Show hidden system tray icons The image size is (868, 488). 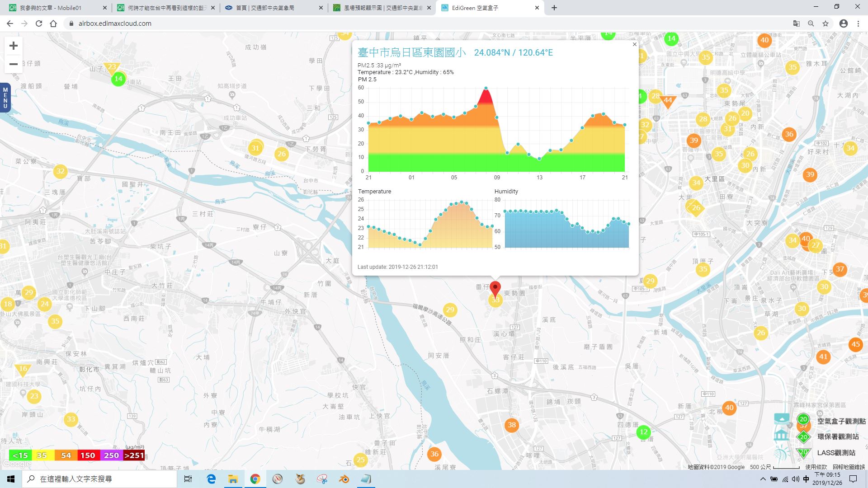click(763, 479)
